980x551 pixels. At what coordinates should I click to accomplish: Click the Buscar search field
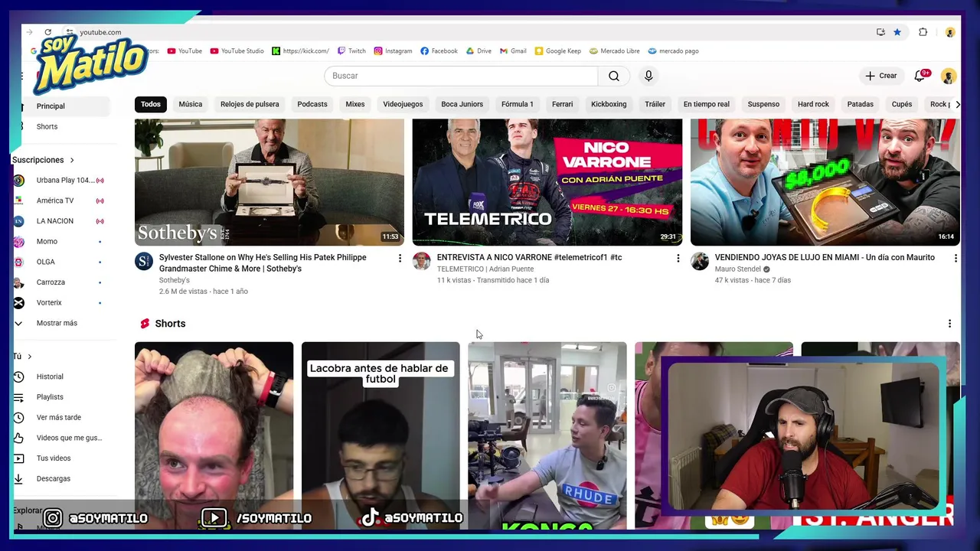pos(461,76)
